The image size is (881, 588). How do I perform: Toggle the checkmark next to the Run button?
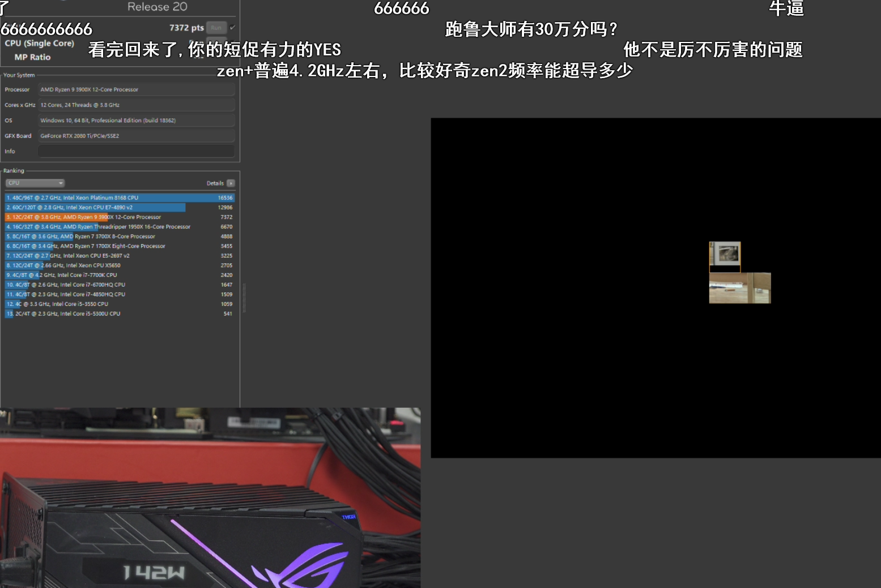pos(232,27)
